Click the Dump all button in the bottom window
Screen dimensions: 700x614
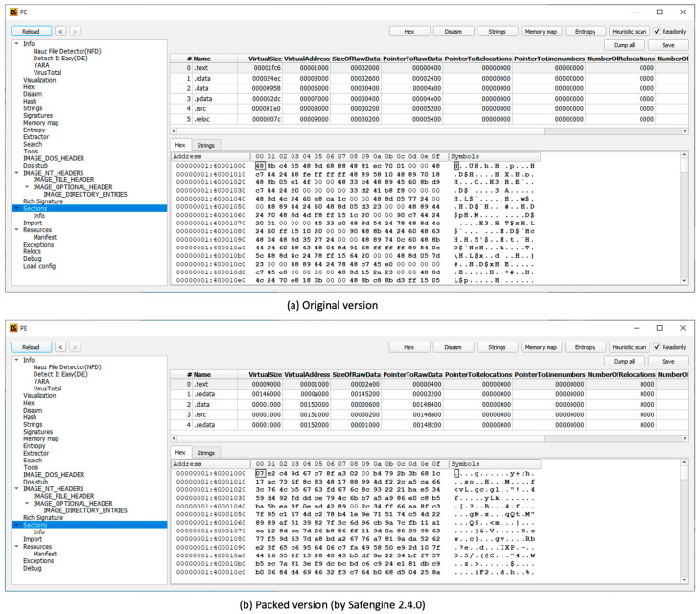[x=623, y=361]
